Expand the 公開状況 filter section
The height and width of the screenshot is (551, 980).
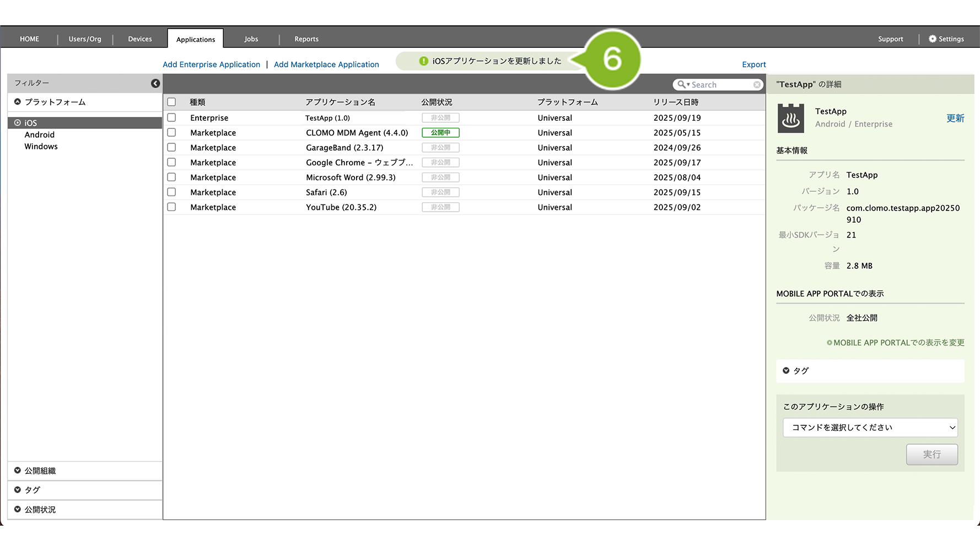pyautogui.click(x=18, y=510)
